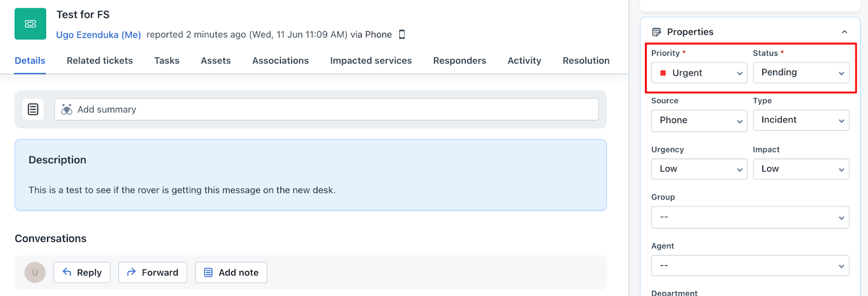The image size is (868, 296).
Task: Open the Type dropdown showing Incident
Action: tap(801, 120)
